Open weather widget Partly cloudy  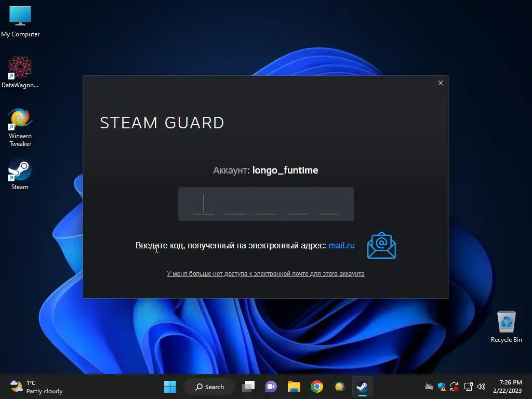37,387
